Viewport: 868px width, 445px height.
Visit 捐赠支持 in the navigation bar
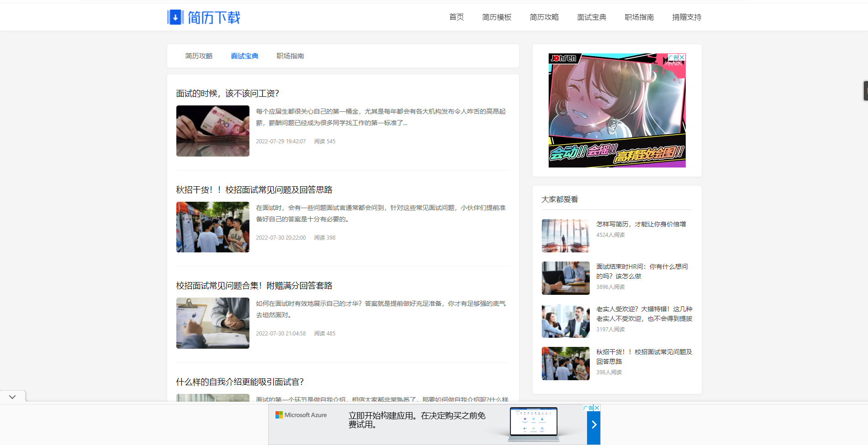(687, 17)
